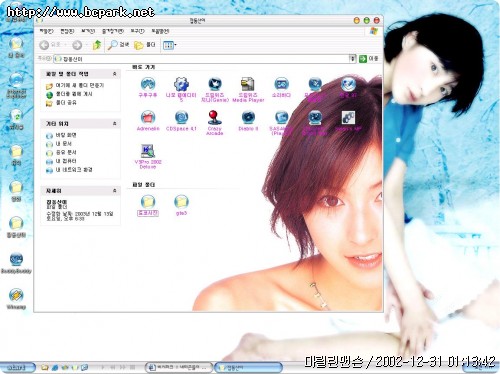Select the 나모 웹에디터 5 shortcut icon
Screen dimensions: 500x374
coord(181,84)
